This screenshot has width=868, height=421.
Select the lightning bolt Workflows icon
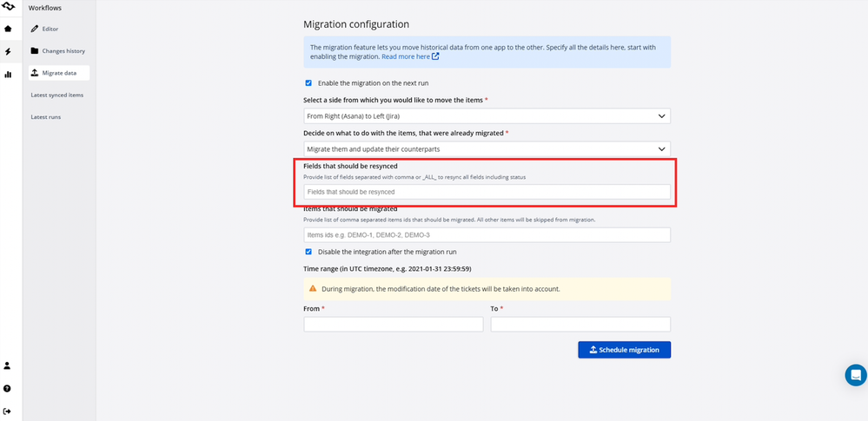point(9,52)
